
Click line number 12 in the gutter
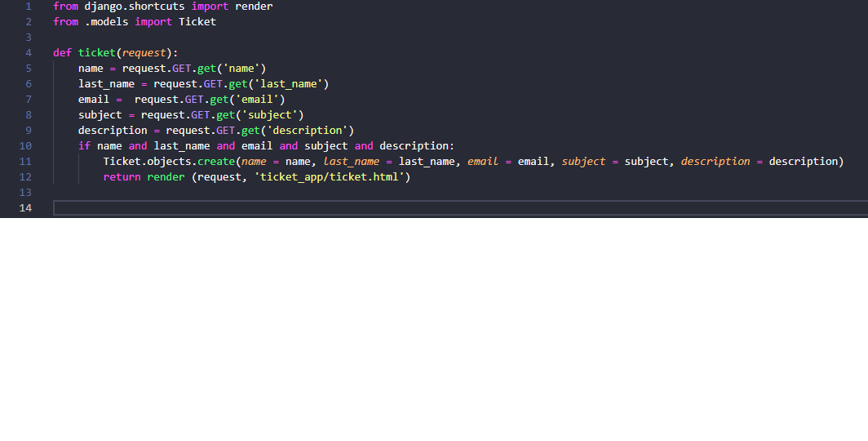25,177
